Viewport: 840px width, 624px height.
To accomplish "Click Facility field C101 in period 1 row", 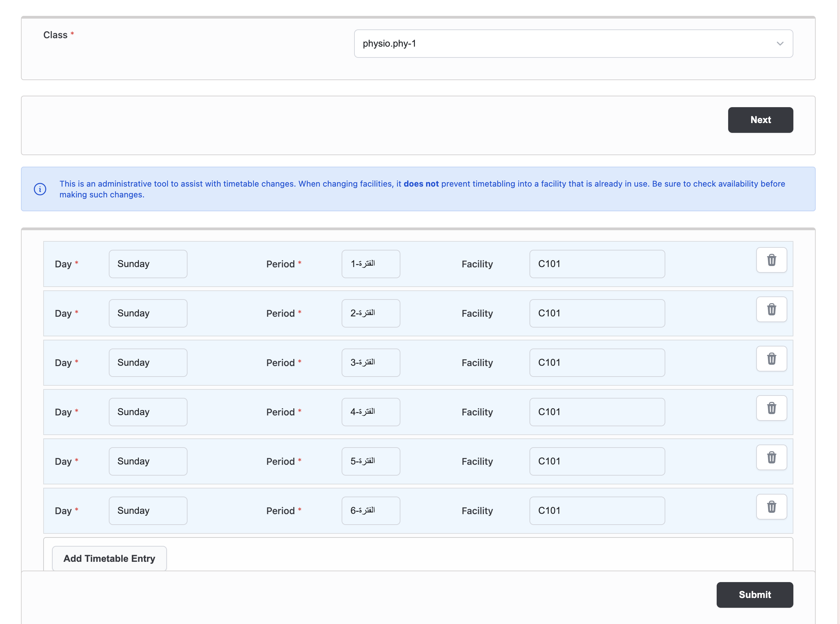I will tap(597, 264).
